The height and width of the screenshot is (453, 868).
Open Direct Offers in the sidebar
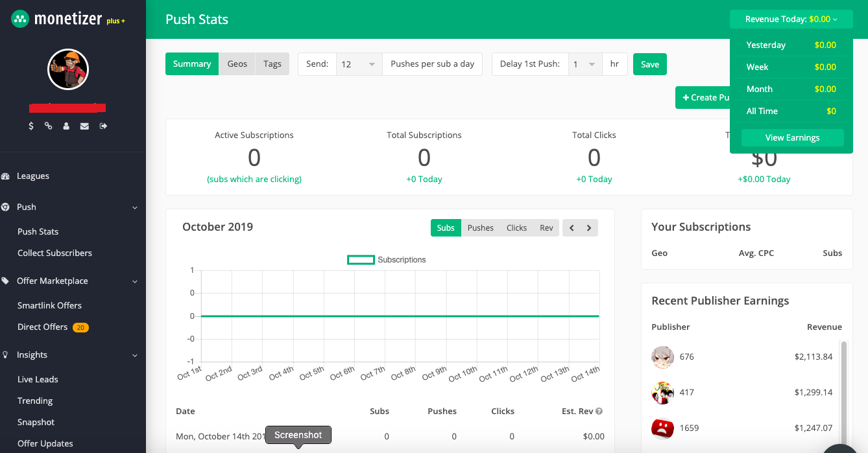pyautogui.click(x=43, y=327)
